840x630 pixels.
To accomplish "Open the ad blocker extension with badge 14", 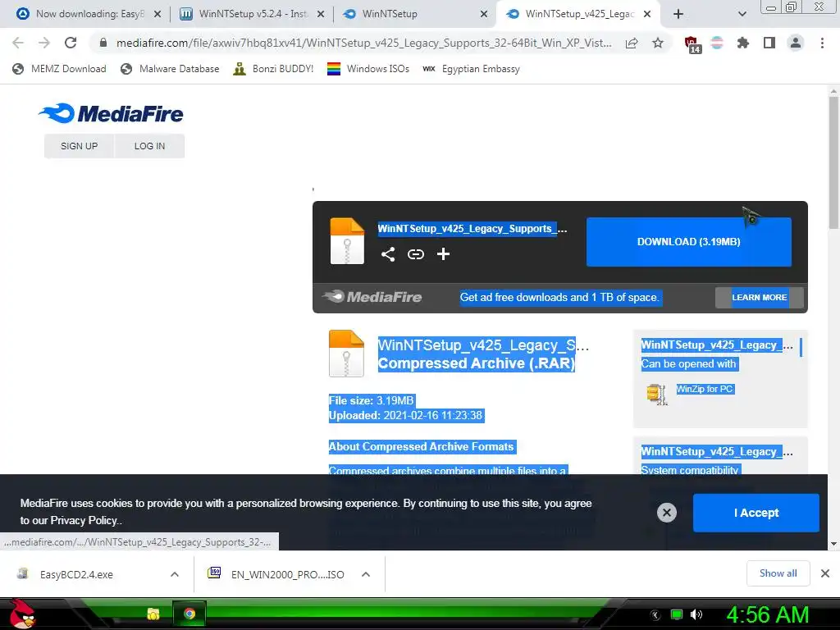I will click(692, 44).
